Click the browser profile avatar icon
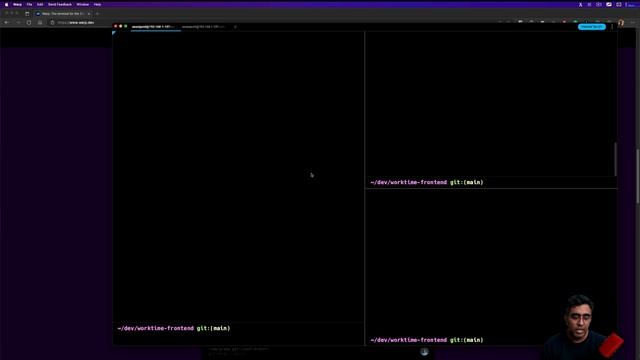Screen dimensions: 640x360 pos(621,23)
